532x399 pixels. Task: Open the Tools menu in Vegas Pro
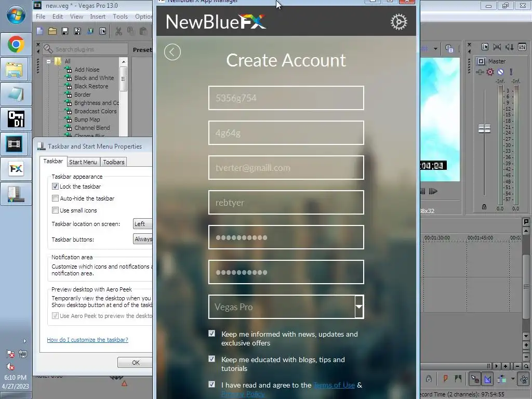point(120,17)
